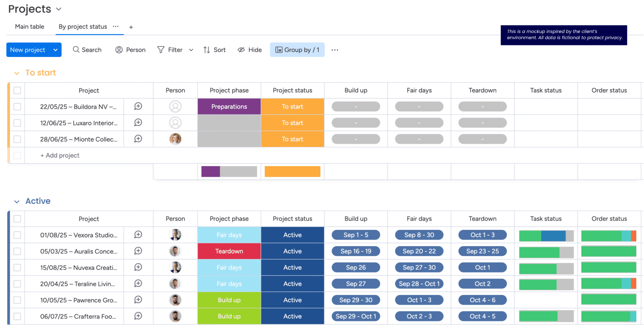Image resolution: width=644 pixels, height=325 pixels.
Task: Click empty person avatar on Luxaro Interior row
Action: pyautogui.click(x=175, y=123)
